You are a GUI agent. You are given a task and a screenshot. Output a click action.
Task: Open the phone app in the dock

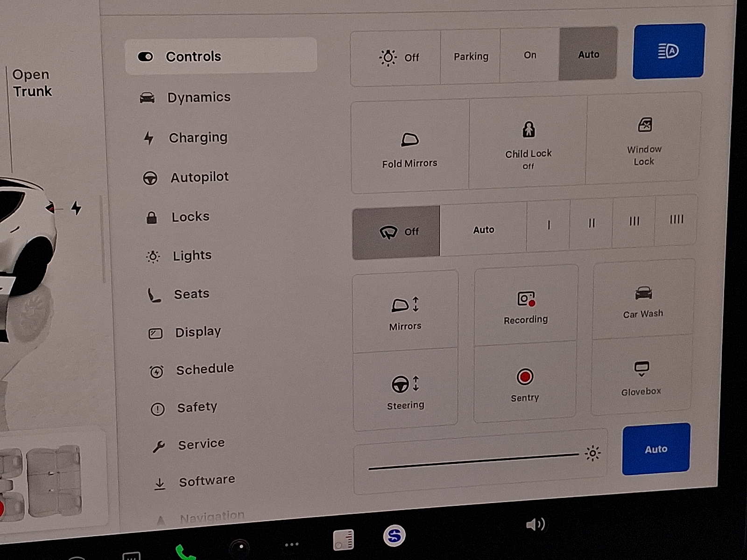pos(185,553)
